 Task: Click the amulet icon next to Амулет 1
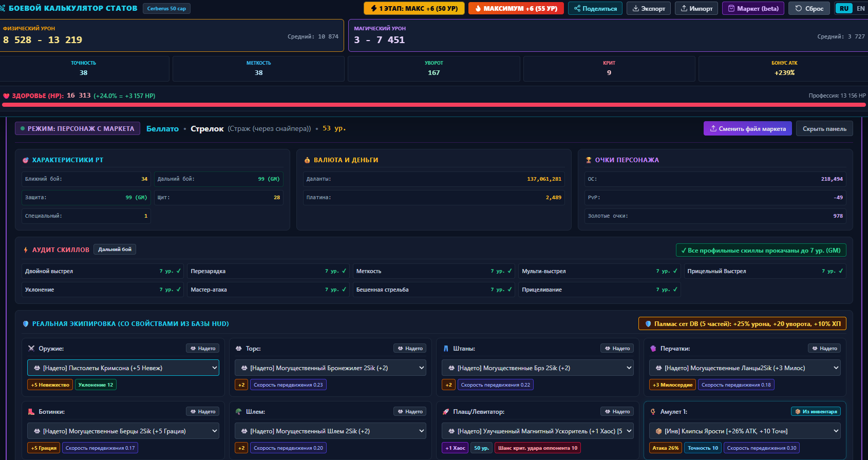tap(653, 412)
